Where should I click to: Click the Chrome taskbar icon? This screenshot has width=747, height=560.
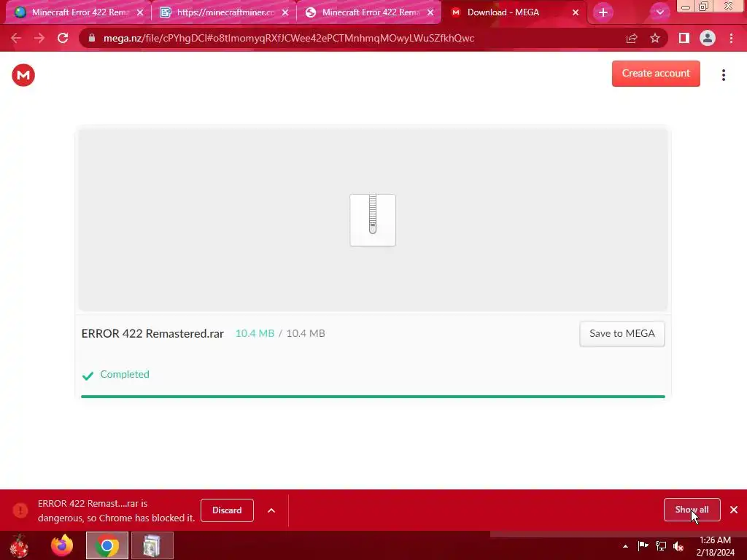tap(107, 545)
